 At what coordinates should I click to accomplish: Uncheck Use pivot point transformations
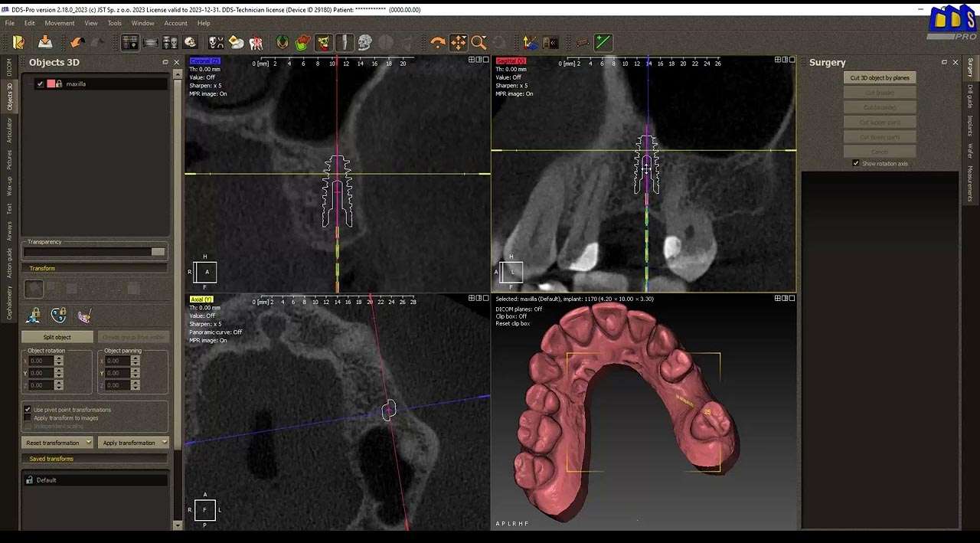coord(28,410)
